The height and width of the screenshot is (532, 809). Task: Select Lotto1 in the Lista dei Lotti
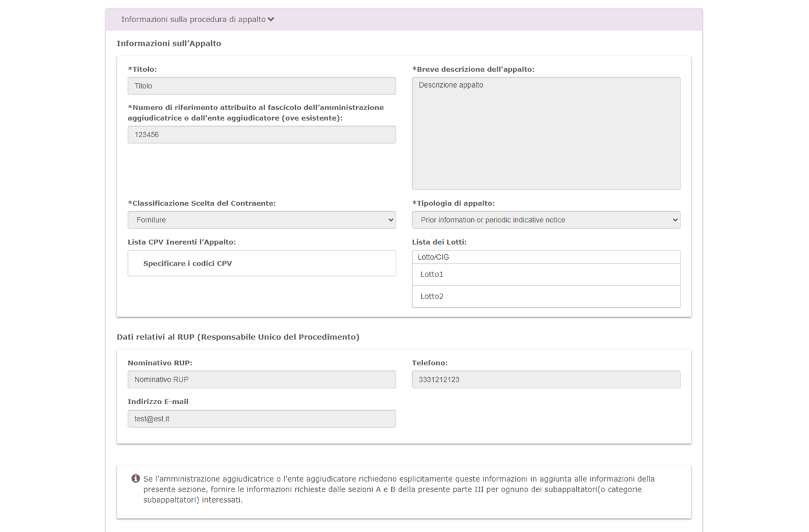point(546,275)
